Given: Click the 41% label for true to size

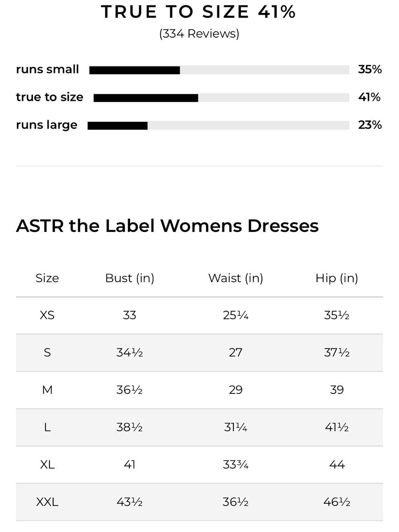Looking at the screenshot, I should coord(369,97).
